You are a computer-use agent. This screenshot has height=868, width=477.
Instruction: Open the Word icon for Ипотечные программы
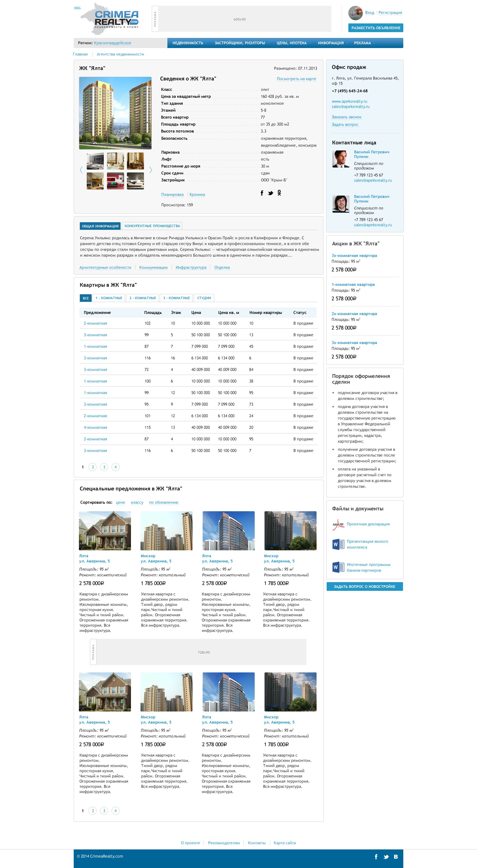coord(338,567)
